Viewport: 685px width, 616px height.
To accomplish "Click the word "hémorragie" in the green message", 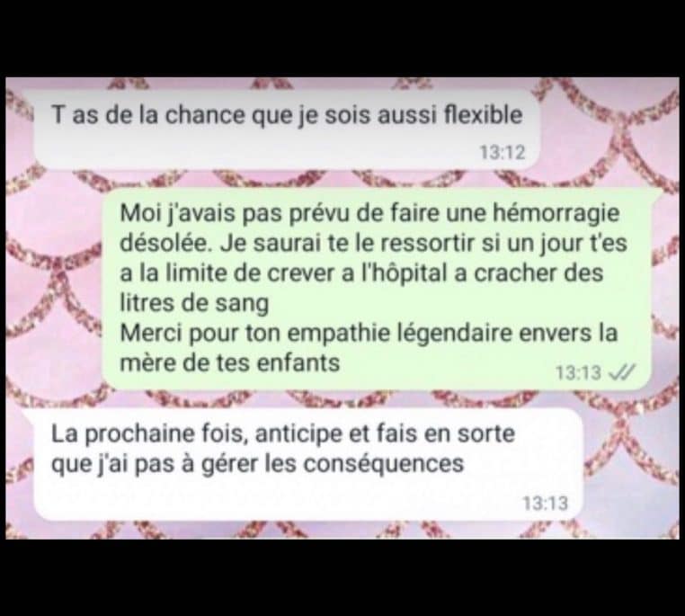I will [x=556, y=214].
